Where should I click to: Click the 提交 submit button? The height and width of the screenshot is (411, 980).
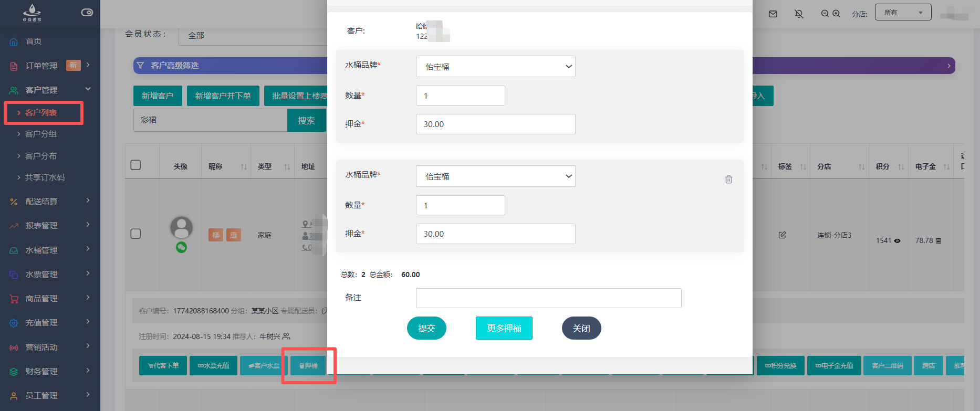coord(426,328)
